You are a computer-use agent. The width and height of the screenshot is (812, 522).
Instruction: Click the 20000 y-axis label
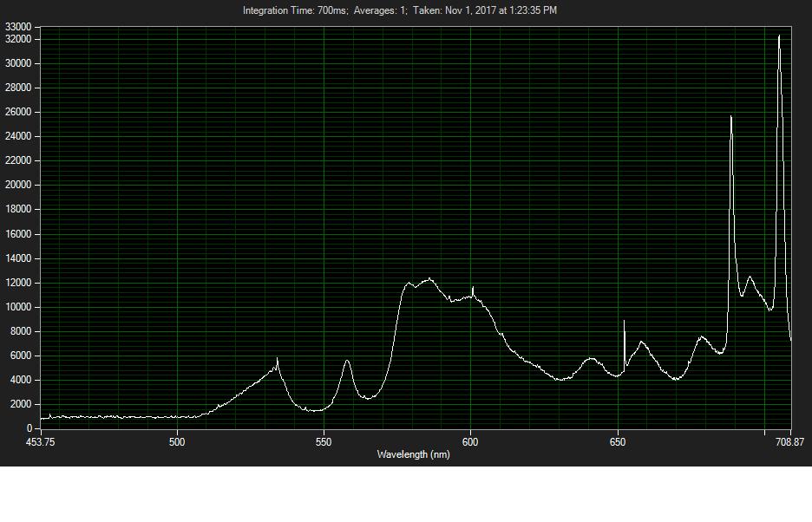coord(18,185)
